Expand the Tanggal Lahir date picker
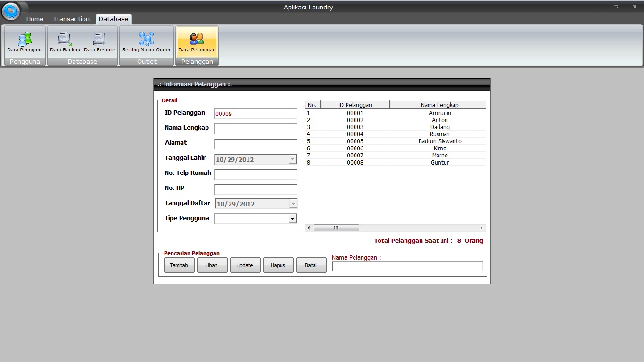Viewport: 644px width, 362px height. [293, 159]
